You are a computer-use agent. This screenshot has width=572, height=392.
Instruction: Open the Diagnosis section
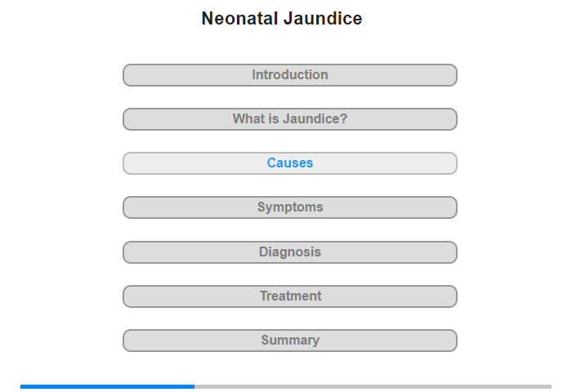coord(289,252)
